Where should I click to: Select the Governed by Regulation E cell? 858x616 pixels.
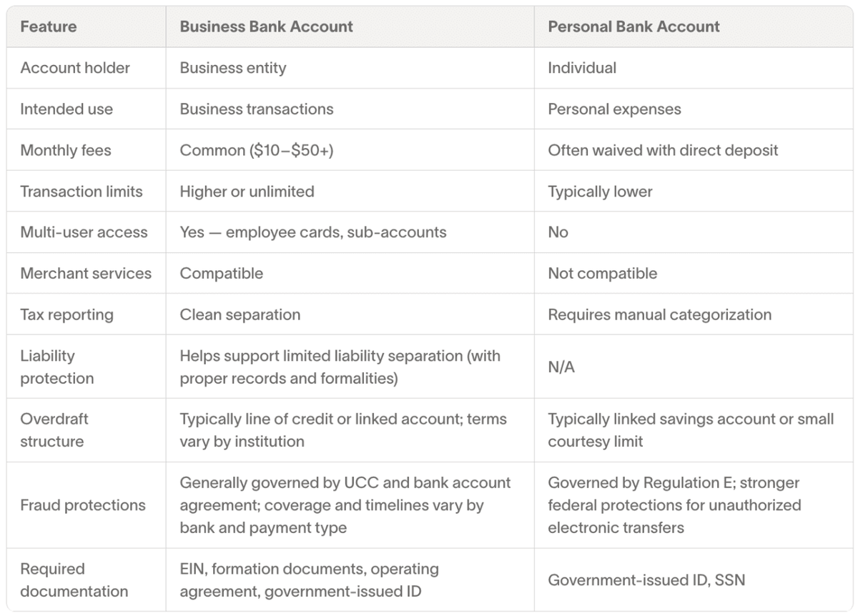pyautogui.click(x=674, y=505)
